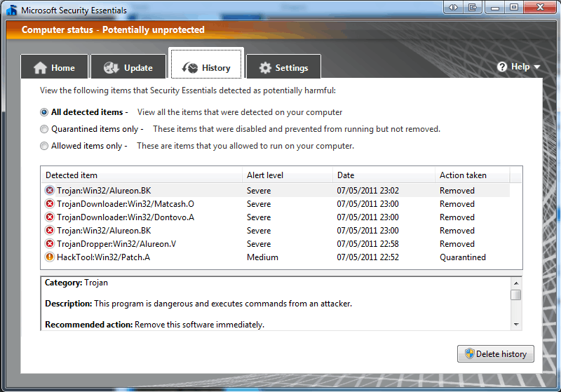561x392 pixels.
Task: Click the Update globe icon
Action: (111, 67)
